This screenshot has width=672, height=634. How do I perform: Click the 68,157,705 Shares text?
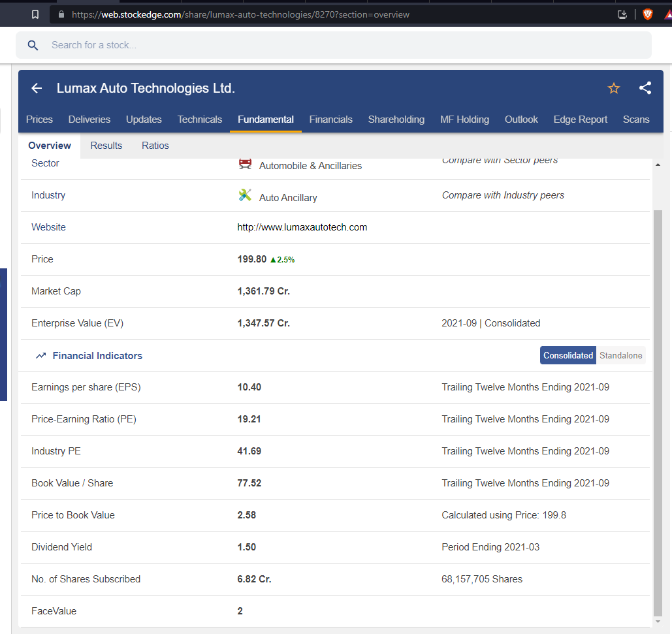[x=482, y=579]
